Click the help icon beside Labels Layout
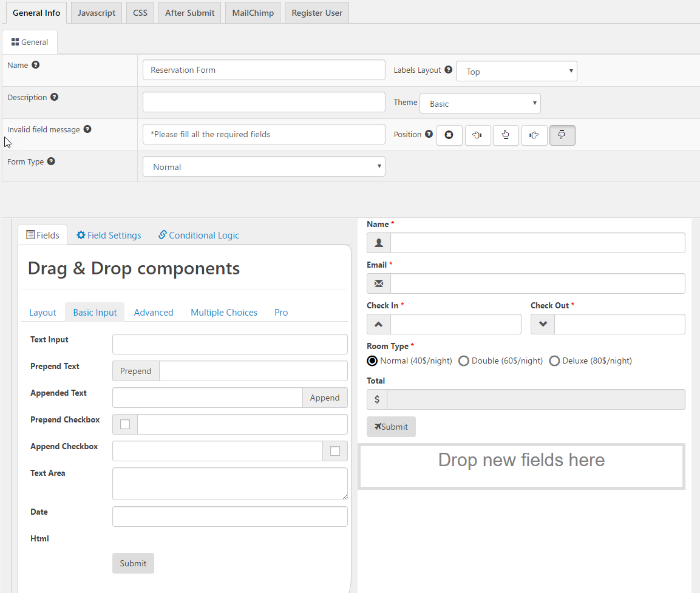 click(x=449, y=70)
